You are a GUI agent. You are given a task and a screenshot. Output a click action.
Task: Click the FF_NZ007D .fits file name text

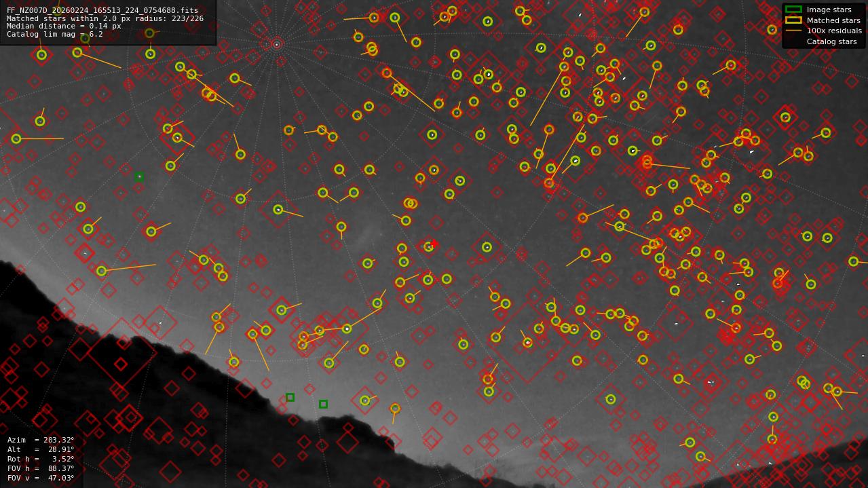tap(102, 11)
